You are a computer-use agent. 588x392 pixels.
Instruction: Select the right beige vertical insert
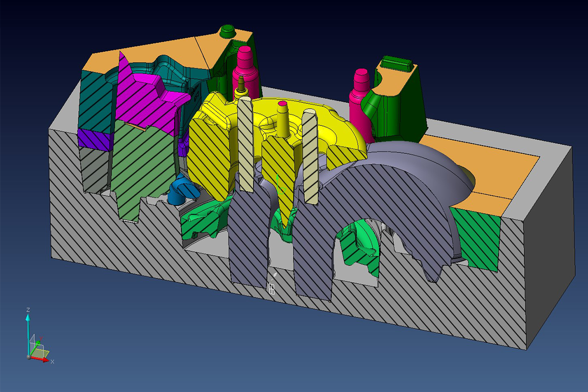[311, 157]
